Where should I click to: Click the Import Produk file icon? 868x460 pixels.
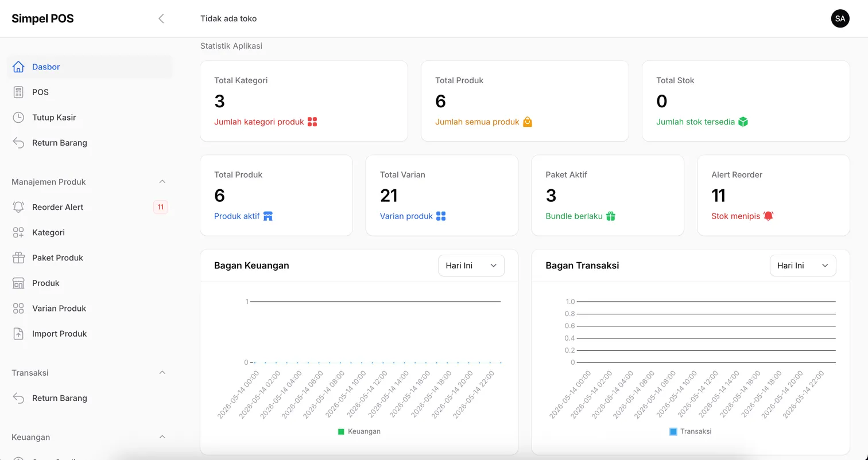click(18, 333)
